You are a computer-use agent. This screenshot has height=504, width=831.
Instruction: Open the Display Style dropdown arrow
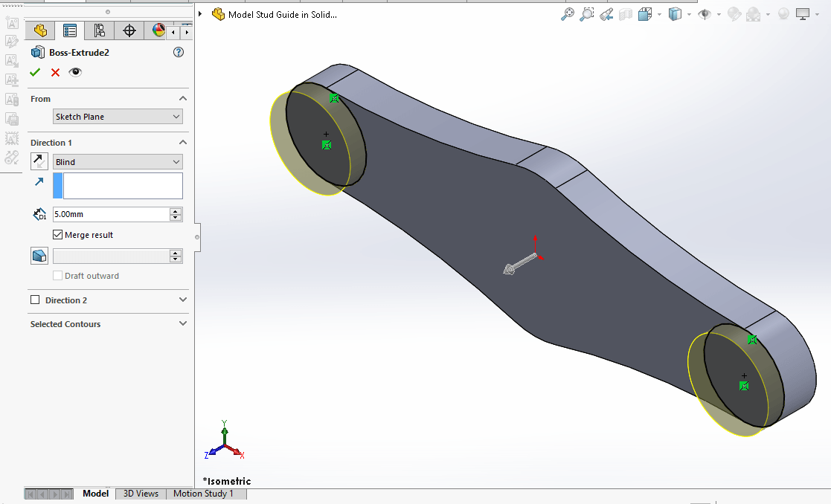coord(689,15)
